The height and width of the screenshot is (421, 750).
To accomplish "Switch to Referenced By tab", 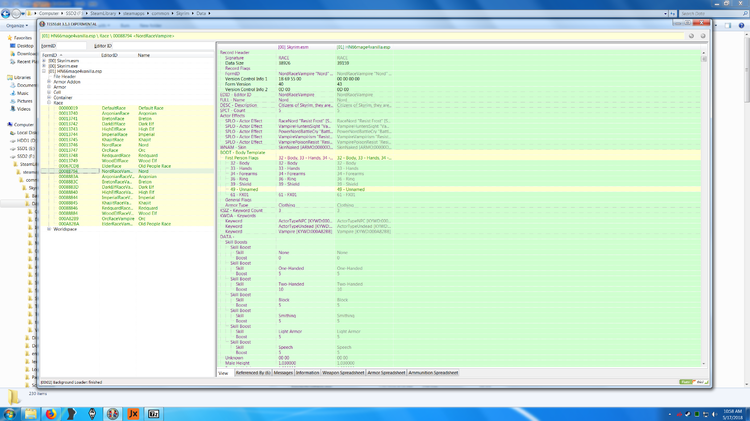I will pos(253,373).
